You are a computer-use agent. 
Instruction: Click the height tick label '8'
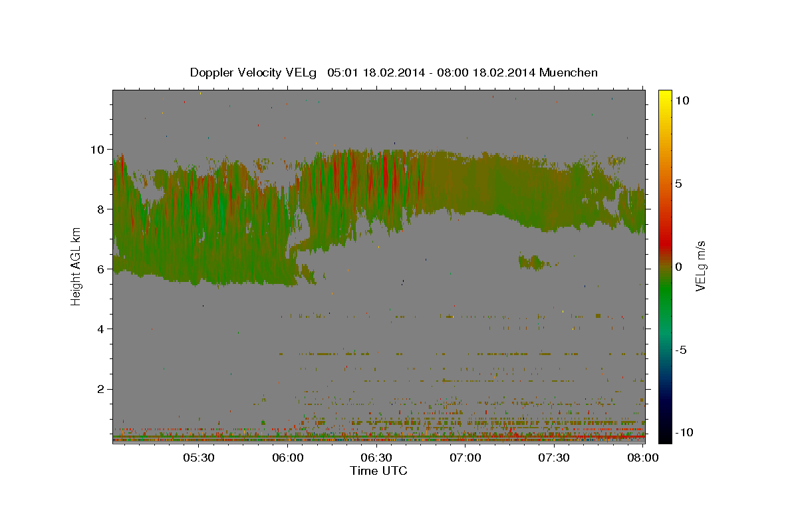tap(102, 209)
